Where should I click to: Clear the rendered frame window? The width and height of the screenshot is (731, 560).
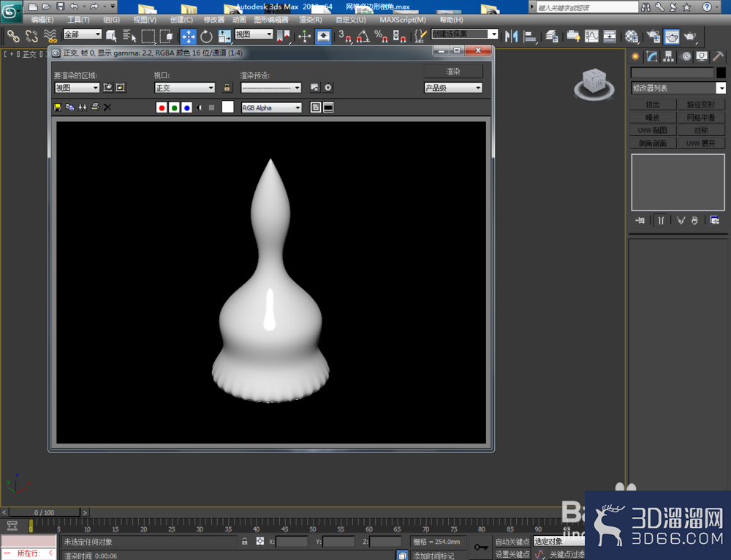tap(107, 107)
